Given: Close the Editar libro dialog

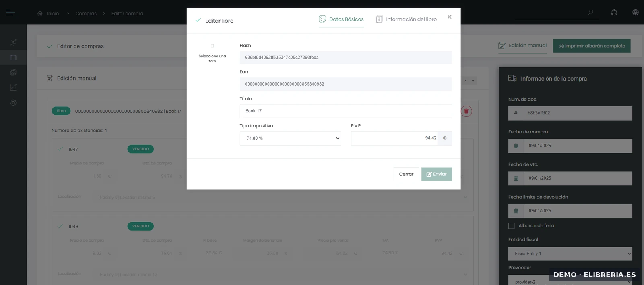Looking at the screenshot, I should (449, 17).
